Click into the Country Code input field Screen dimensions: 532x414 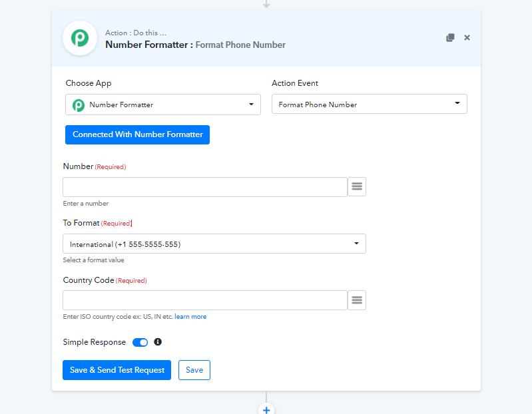coord(205,300)
